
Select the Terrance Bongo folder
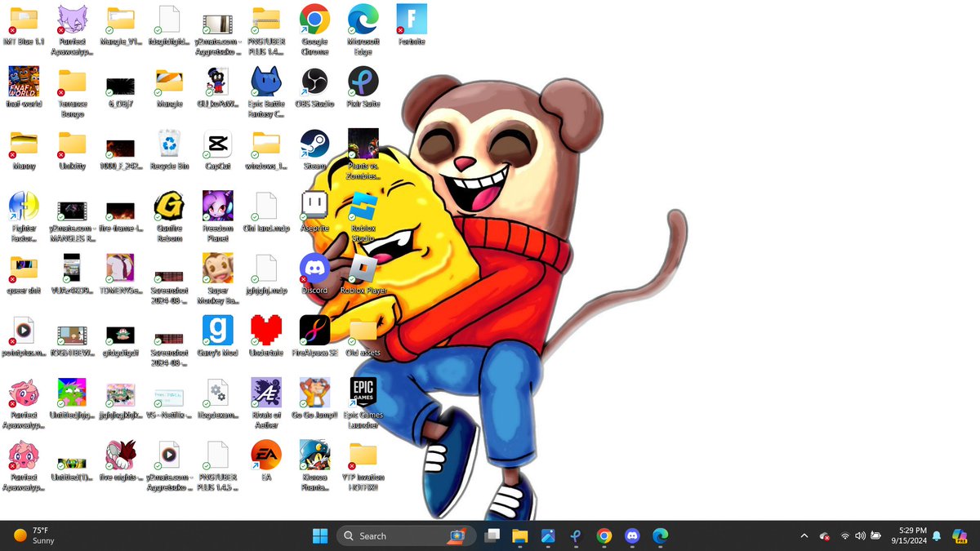(x=72, y=91)
